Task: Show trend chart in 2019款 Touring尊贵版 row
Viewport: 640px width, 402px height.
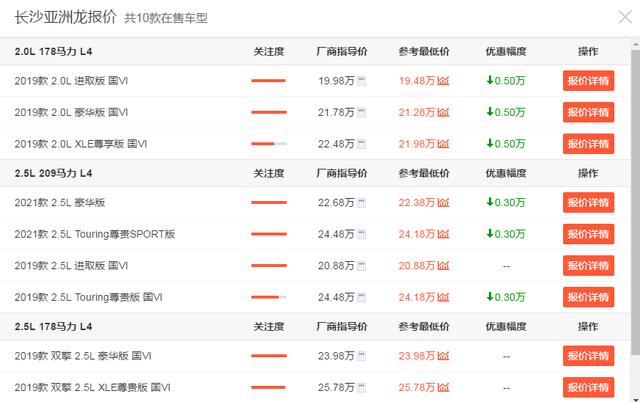Action: [443, 297]
